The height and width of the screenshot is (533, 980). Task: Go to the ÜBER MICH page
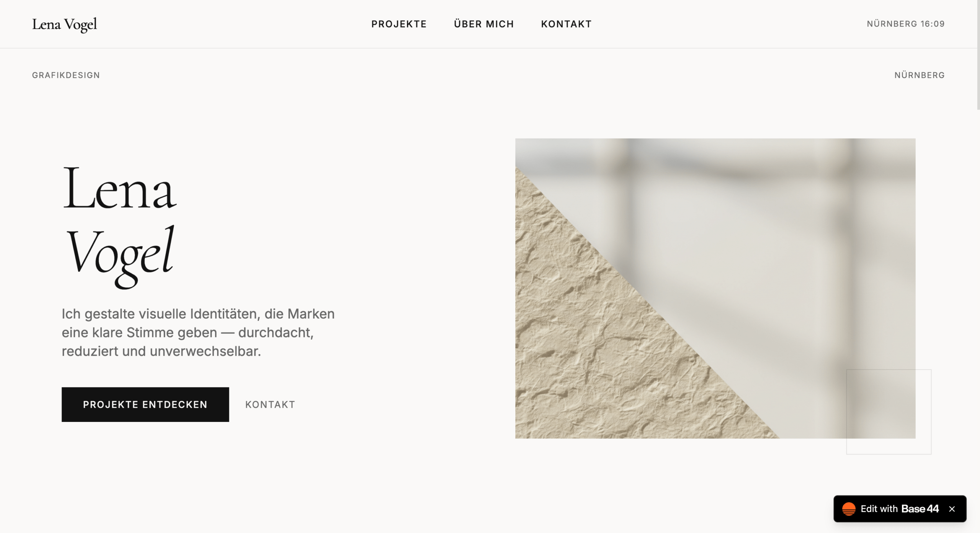coord(484,24)
